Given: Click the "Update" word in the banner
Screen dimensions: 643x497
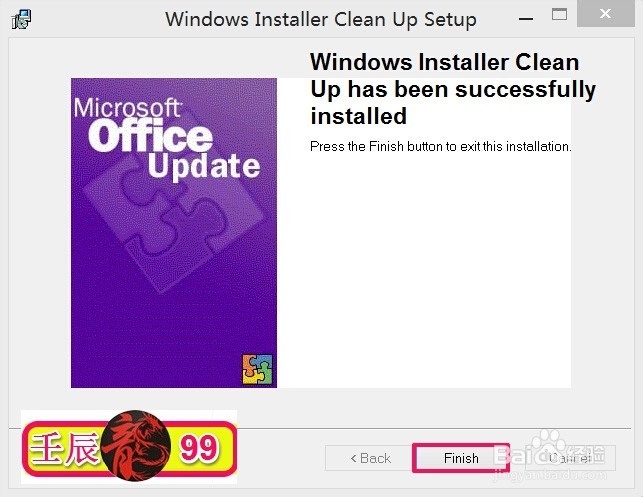Looking at the screenshot, I should [x=204, y=166].
